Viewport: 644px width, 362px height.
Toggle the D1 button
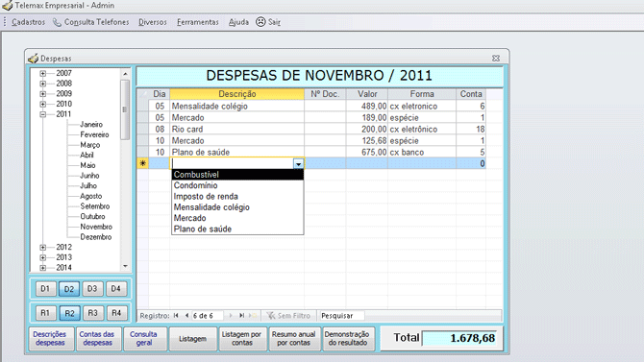[45, 289]
